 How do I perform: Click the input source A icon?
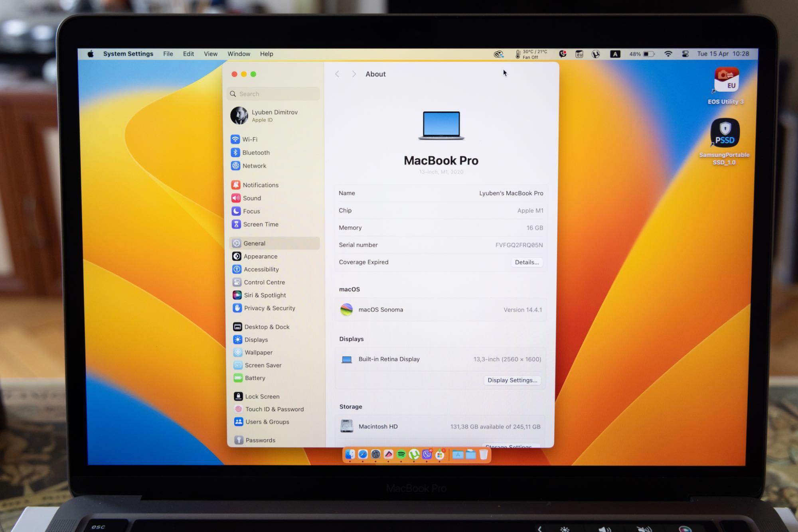615,54
